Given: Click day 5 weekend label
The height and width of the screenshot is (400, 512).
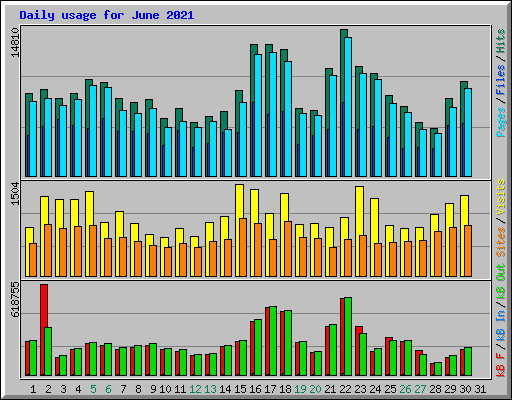Looking at the screenshot, I should (x=93, y=389).
